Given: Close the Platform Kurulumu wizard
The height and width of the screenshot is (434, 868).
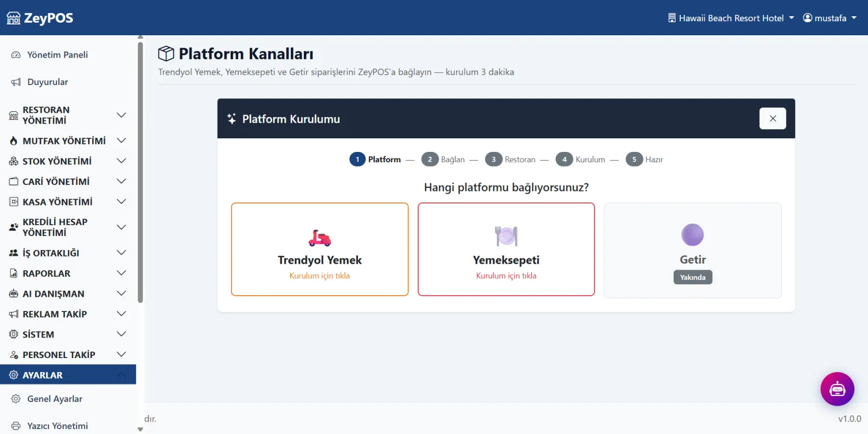Looking at the screenshot, I should tap(773, 118).
